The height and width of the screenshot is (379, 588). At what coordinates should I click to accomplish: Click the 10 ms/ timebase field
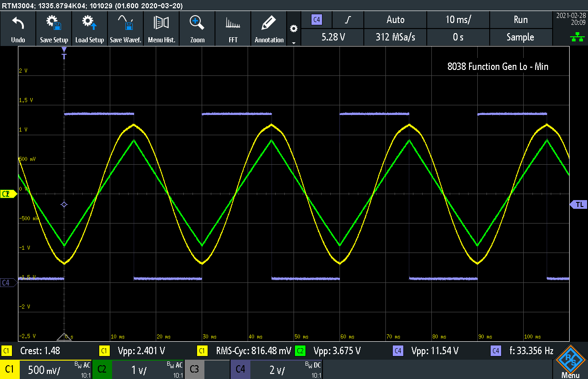(458, 20)
